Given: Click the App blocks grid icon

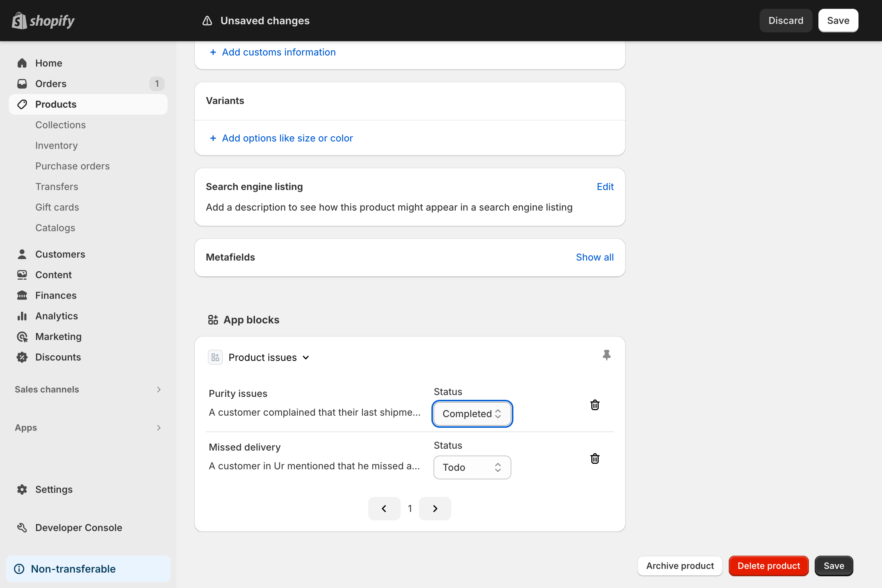Looking at the screenshot, I should tap(213, 320).
